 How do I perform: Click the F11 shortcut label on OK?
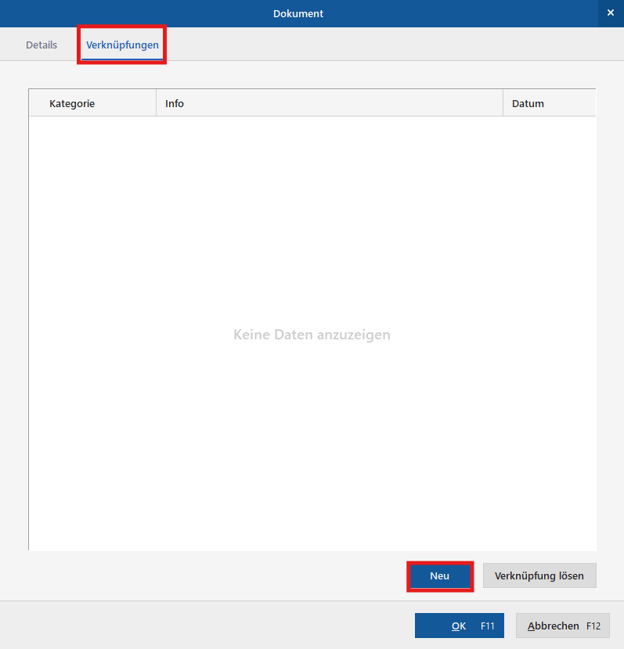(487, 626)
